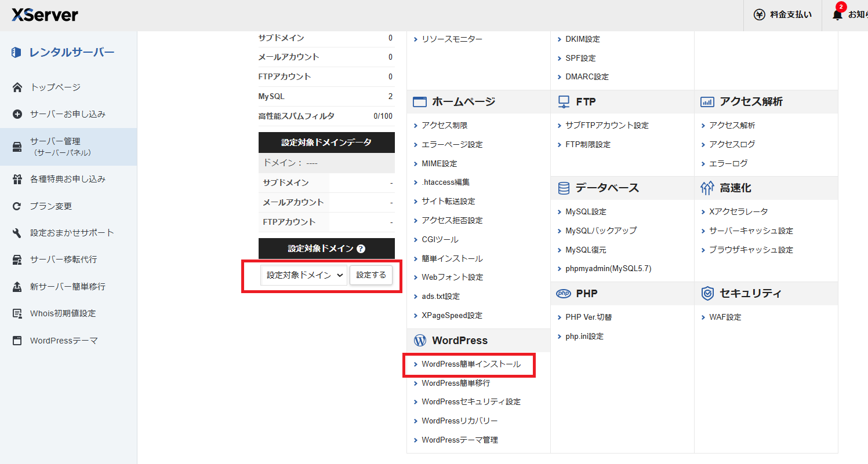Open the サブFTPアカウント設定 link

[x=606, y=126]
